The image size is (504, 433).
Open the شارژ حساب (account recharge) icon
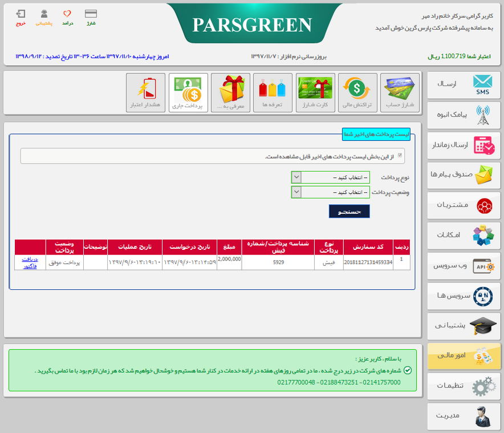(x=400, y=92)
